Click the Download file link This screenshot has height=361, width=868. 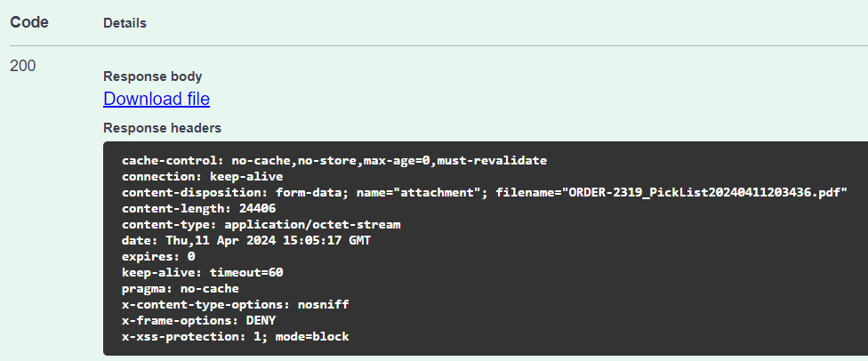coord(157,99)
